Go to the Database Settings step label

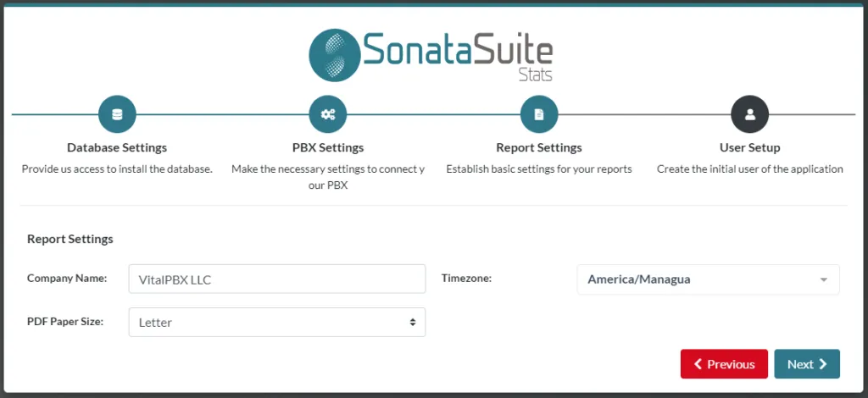tap(117, 147)
